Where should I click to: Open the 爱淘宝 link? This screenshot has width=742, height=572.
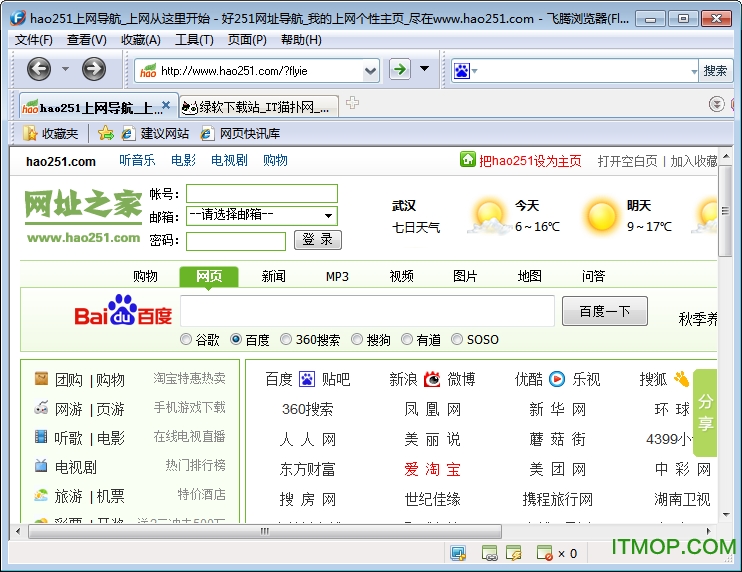432,469
